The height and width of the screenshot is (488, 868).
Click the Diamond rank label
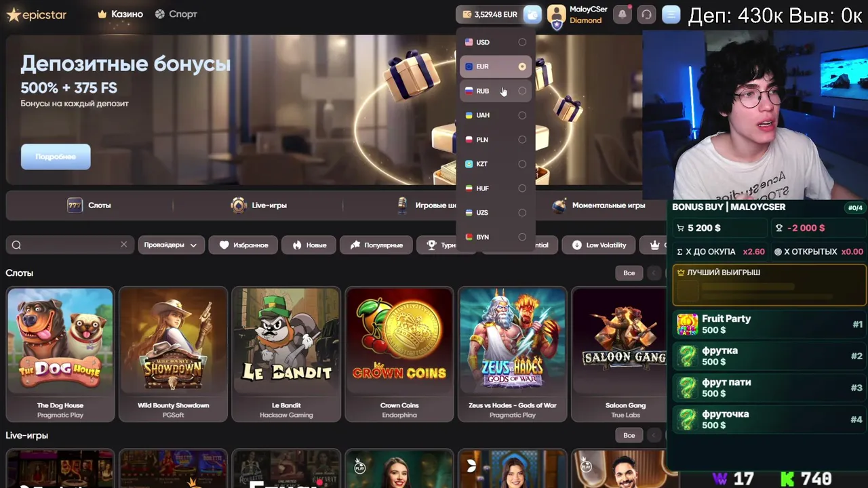click(x=585, y=20)
